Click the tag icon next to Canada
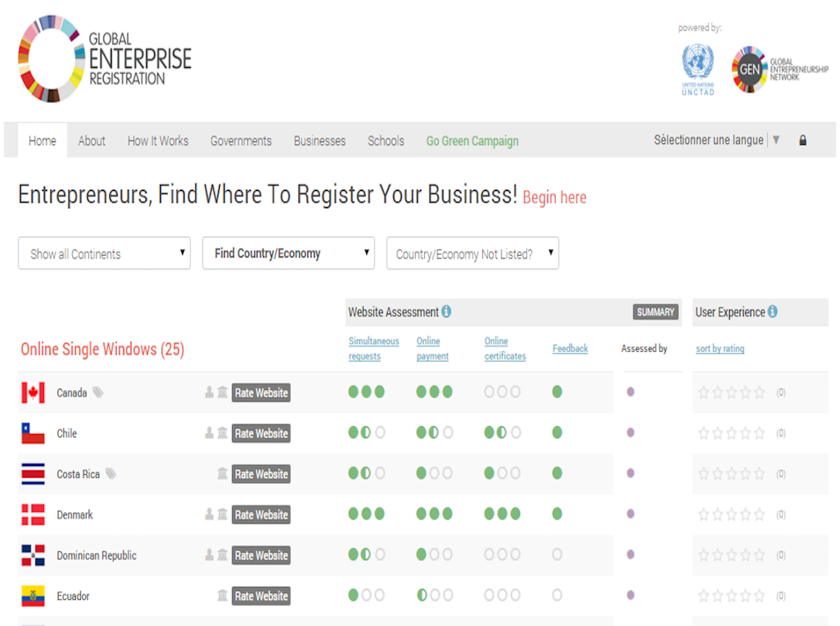 [x=98, y=392]
